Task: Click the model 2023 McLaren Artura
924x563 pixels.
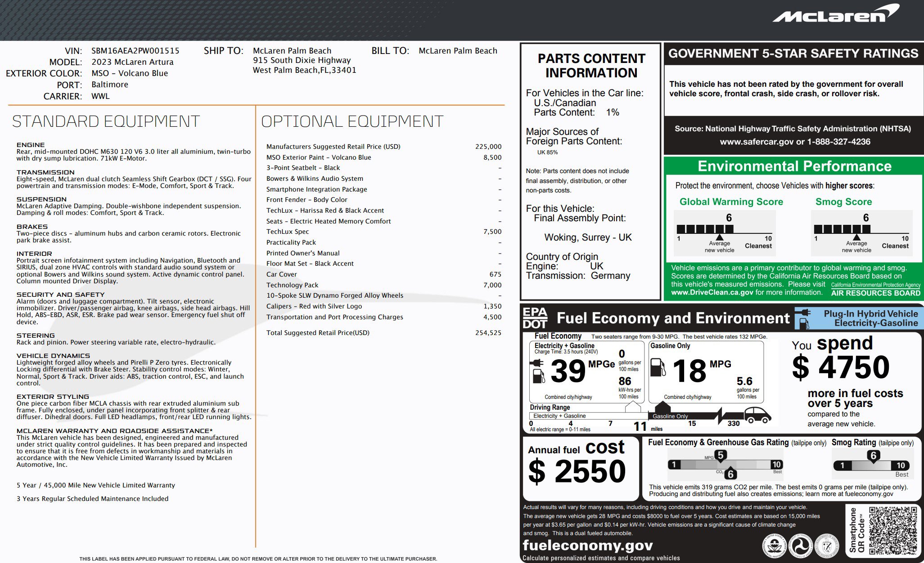Action: [x=132, y=62]
